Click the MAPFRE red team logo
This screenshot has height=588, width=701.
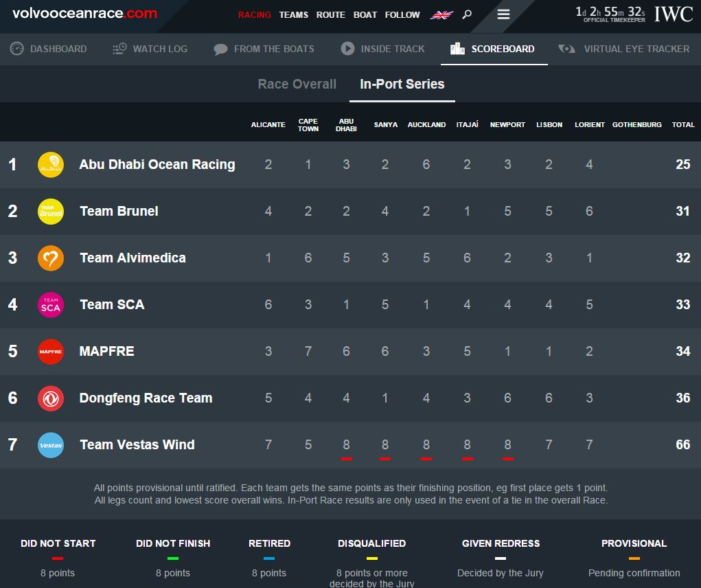(51, 352)
